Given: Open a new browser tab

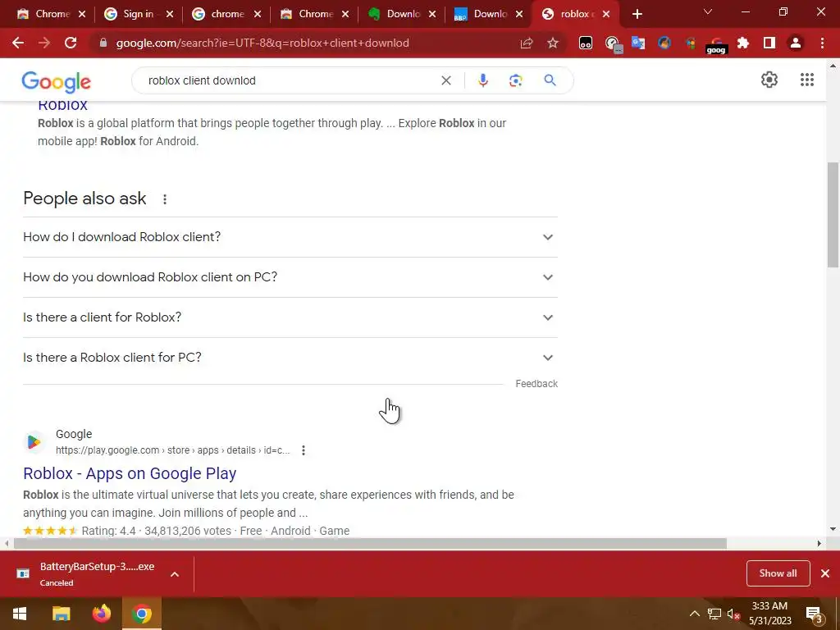Looking at the screenshot, I should click(637, 14).
